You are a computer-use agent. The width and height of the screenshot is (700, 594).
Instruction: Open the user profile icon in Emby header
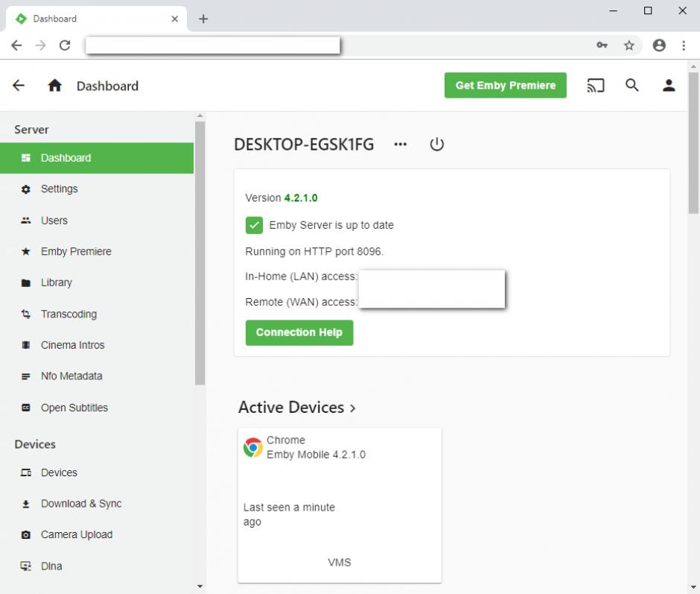[668, 86]
